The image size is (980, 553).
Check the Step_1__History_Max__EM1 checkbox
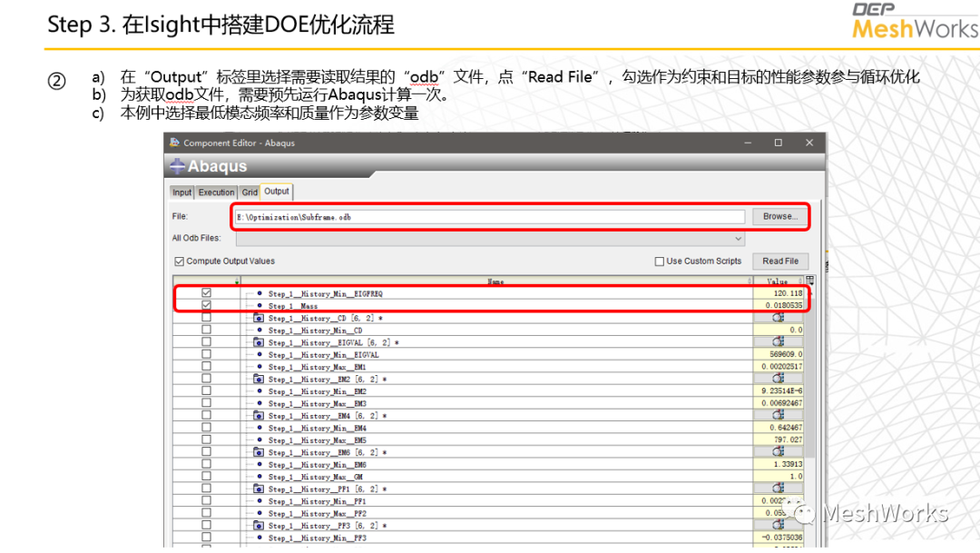206,366
